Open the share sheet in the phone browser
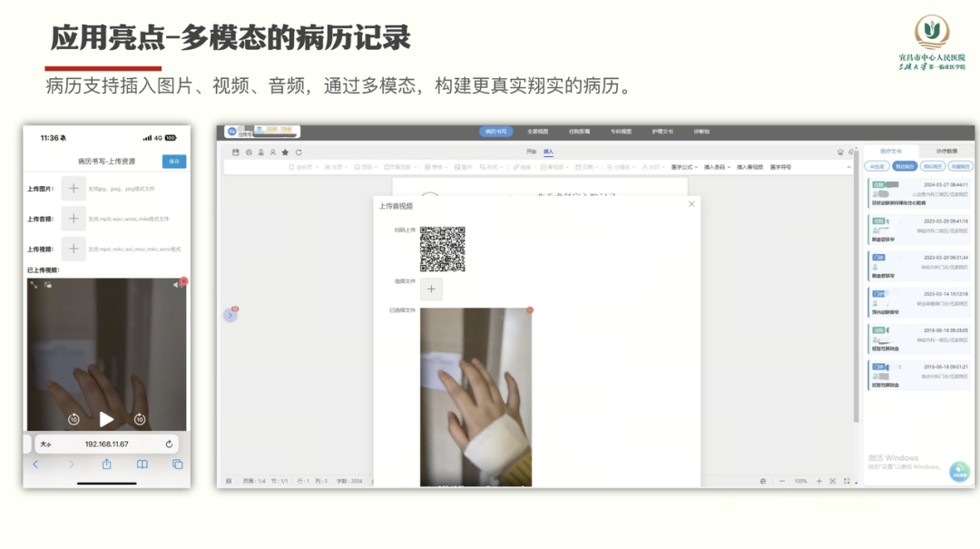Image resolution: width=980 pixels, height=549 pixels. tap(107, 464)
